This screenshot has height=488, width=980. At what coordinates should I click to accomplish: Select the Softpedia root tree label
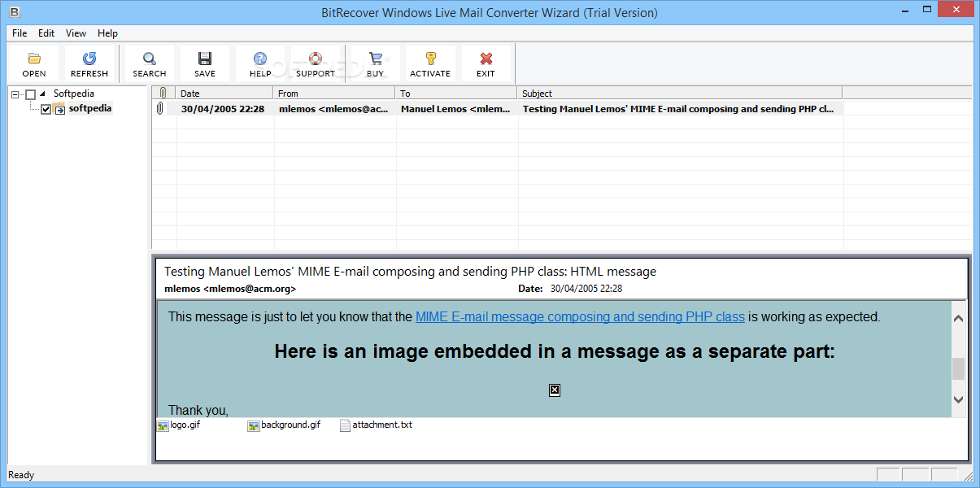[x=73, y=94]
